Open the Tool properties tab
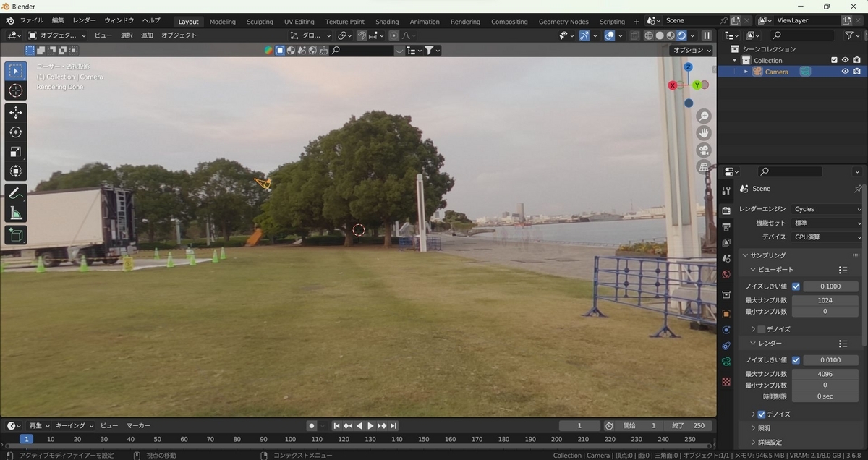 (x=726, y=191)
